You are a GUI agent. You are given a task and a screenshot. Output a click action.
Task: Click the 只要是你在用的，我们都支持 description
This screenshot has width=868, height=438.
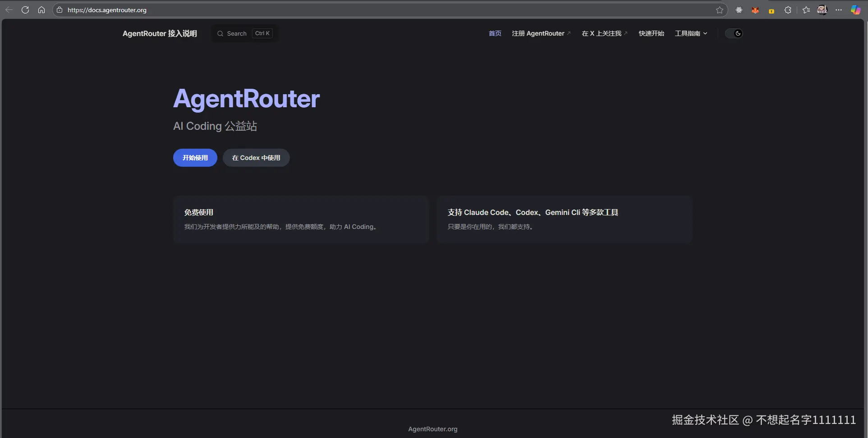[491, 227]
